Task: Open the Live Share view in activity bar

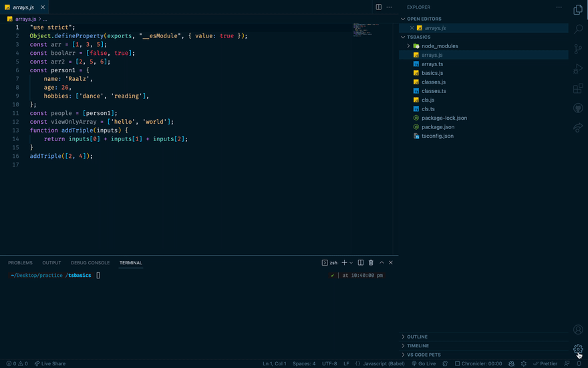Action: point(578,128)
